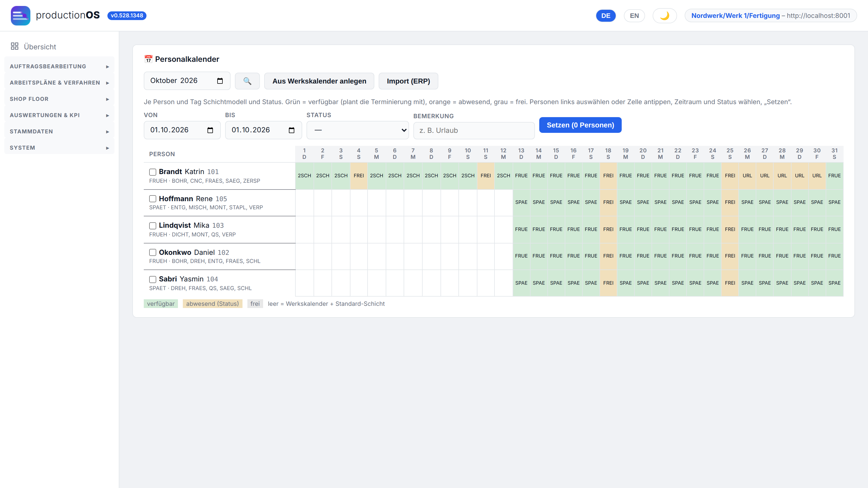Select checkbox for Sabri Yasmin
The height and width of the screenshot is (488, 868).
[153, 279]
